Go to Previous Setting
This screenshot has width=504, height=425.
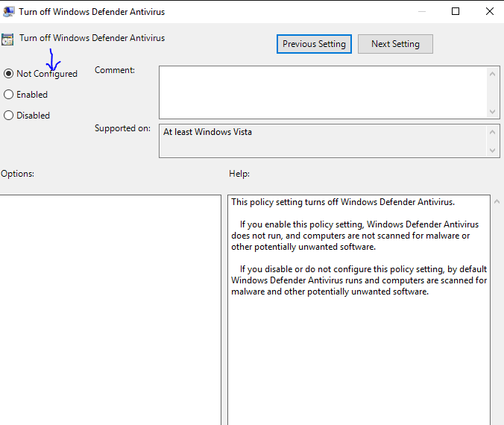314,44
